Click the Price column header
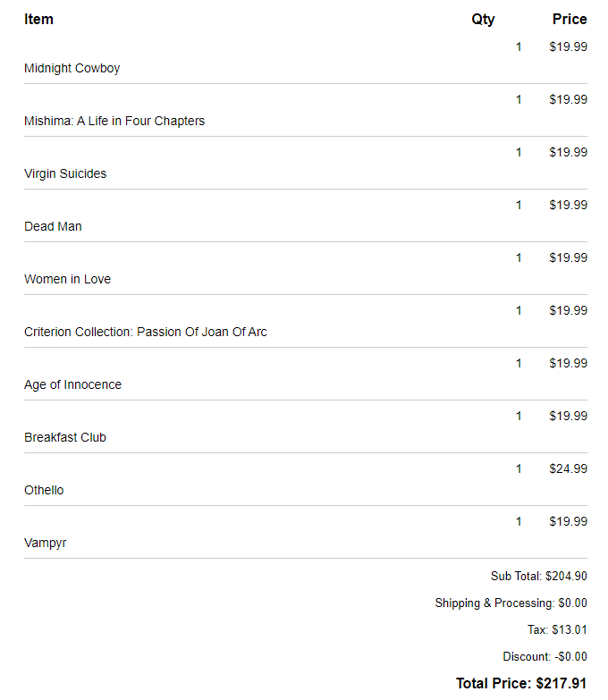Screen dimensions: 608x700 (570, 19)
